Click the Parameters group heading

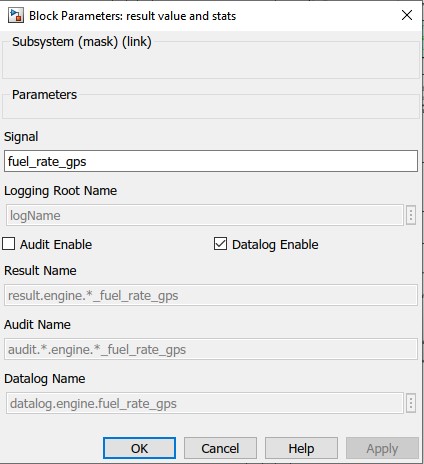(x=44, y=95)
